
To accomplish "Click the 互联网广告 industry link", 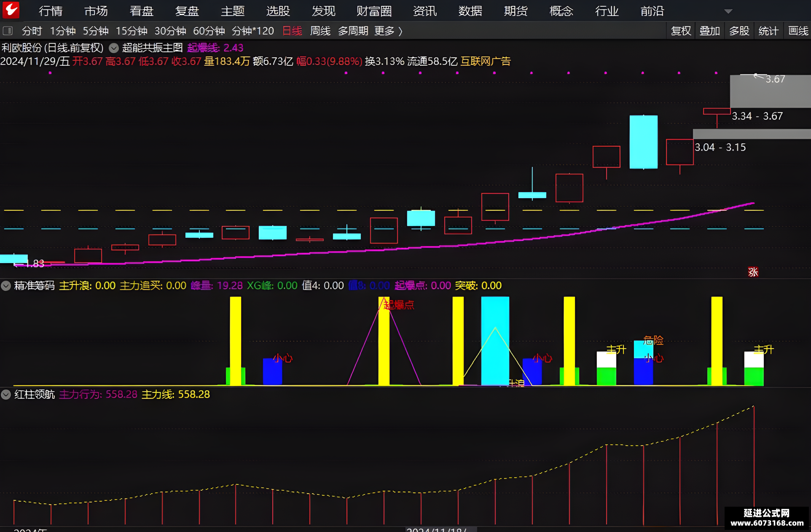I will point(485,62).
